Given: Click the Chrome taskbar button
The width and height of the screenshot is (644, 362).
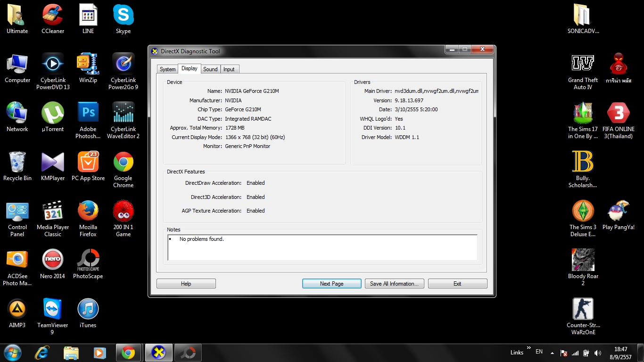Looking at the screenshot, I should coord(128,353).
